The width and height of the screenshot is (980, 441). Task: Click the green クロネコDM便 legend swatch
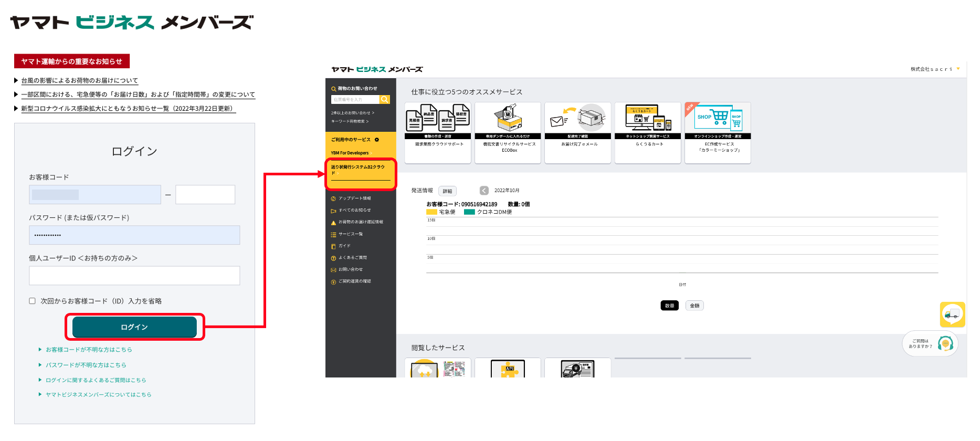(x=469, y=212)
